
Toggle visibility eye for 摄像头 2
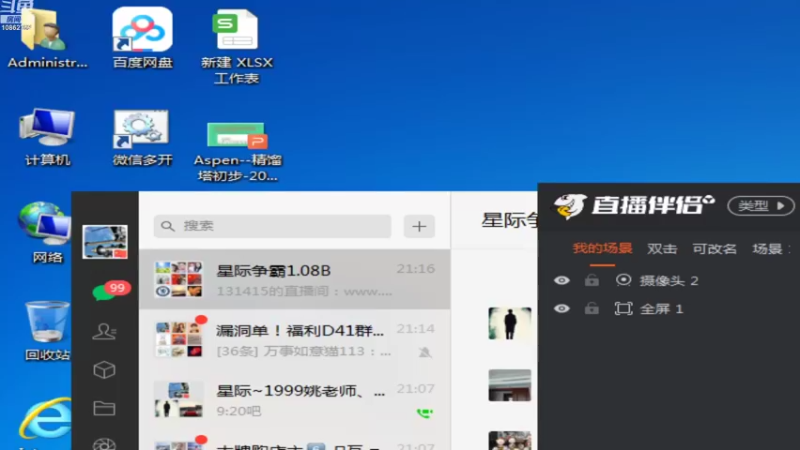point(562,280)
